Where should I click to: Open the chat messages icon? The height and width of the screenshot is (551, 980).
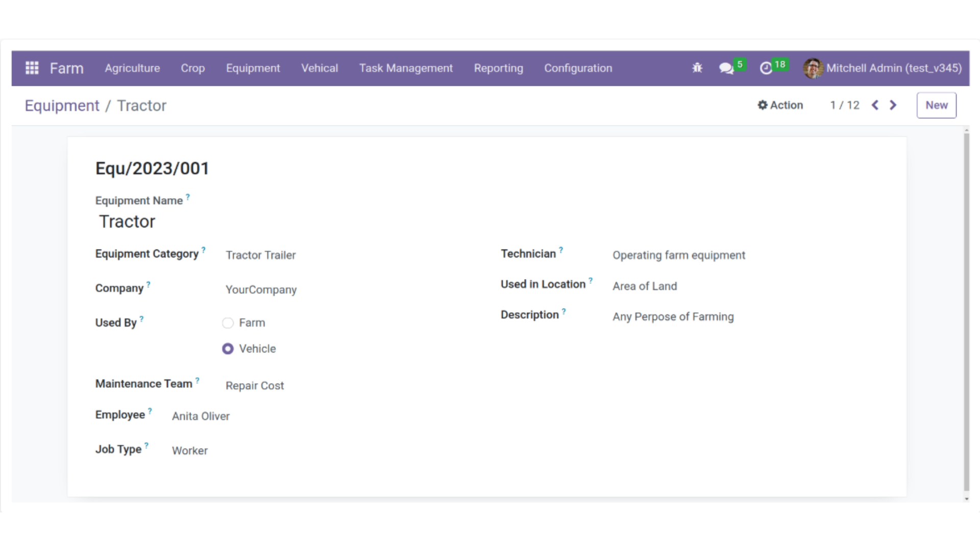[x=726, y=68]
